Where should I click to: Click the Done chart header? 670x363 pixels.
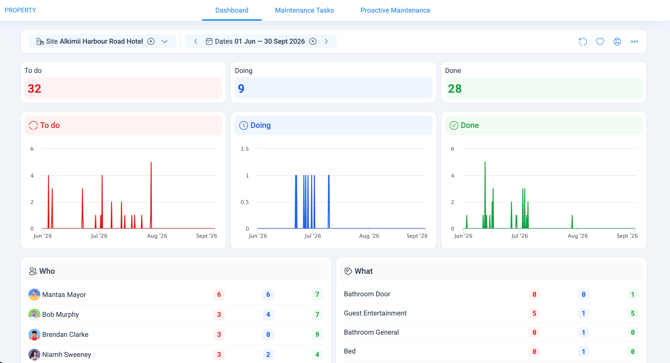coord(544,125)
